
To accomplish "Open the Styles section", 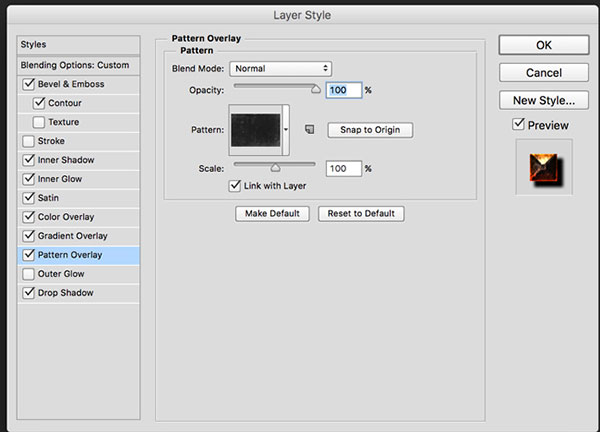I will tap(78, 45).
